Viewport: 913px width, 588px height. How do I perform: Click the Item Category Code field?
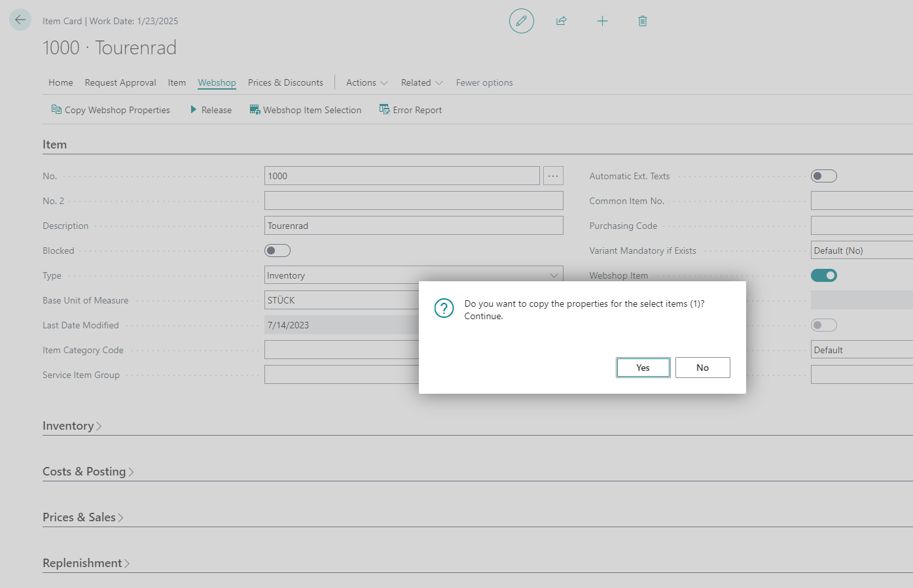tap(342, 350)
